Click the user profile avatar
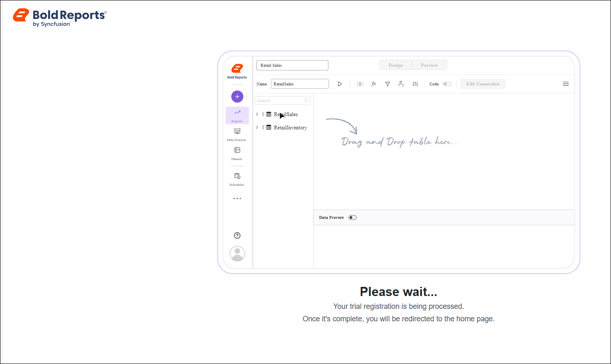Image resolution: width=611 pixels, height=364 pixels. pyautogui.click(x=237, y=253)
